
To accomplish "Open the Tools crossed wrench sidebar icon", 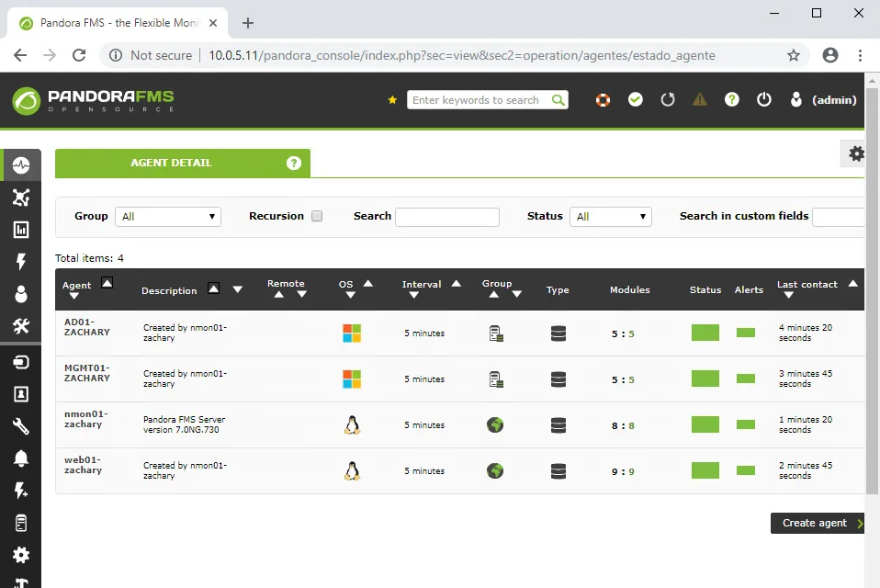I will point(21,326).
